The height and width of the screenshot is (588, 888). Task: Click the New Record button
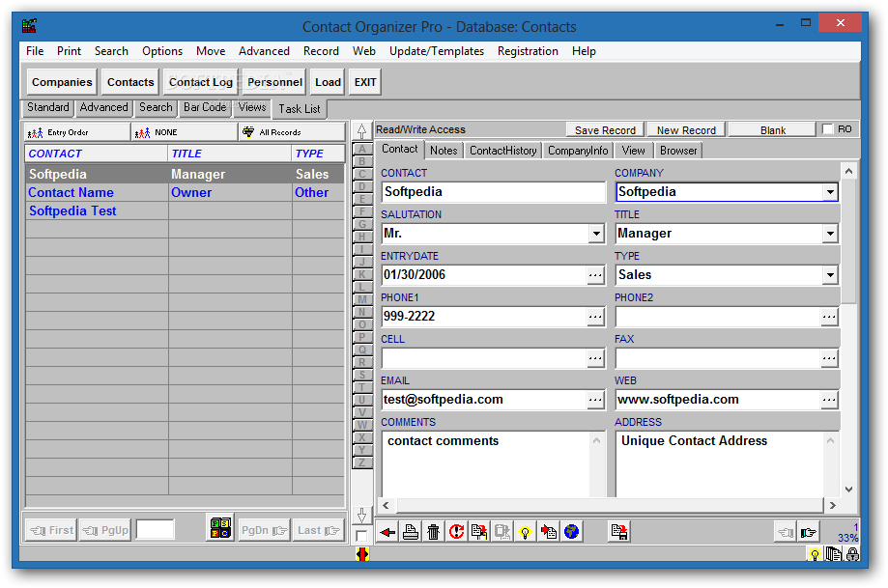point(686,130)
